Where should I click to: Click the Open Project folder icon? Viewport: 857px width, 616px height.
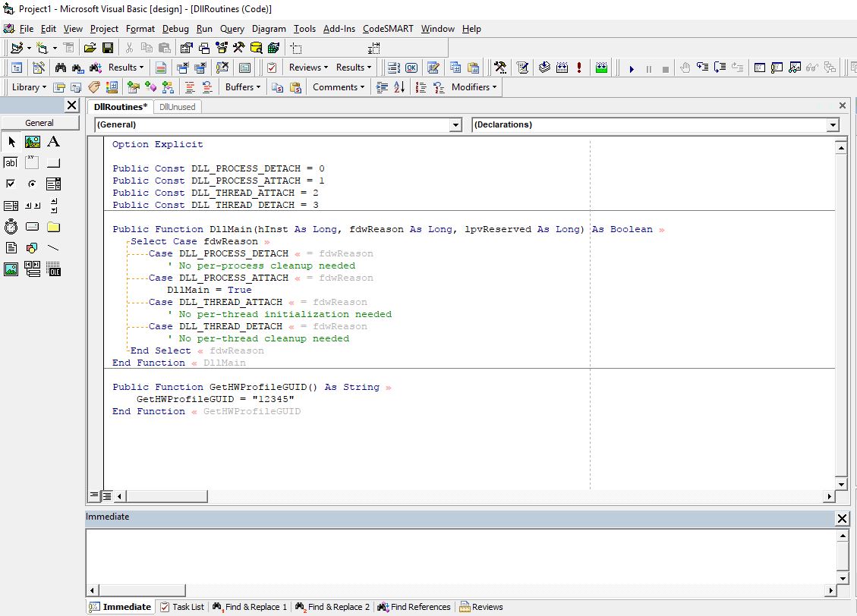[90, 48]
